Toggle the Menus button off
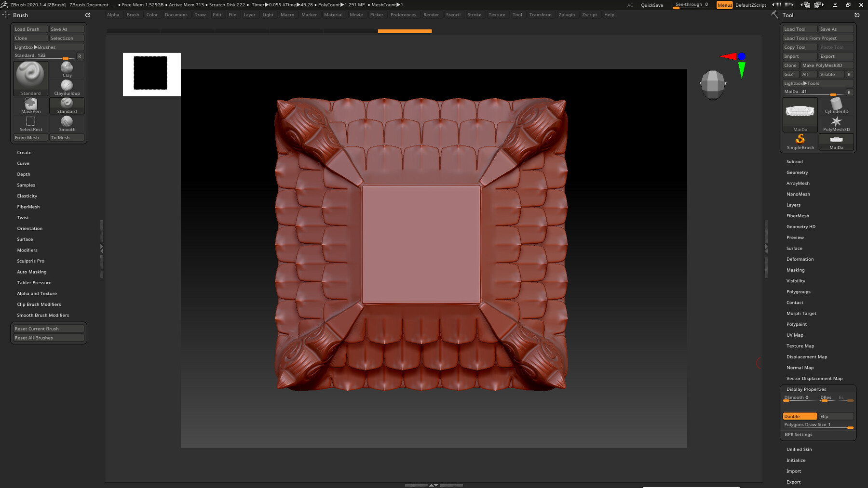This screenshot has height=488, width=868. pyautogui.click(x=724, y=5)
